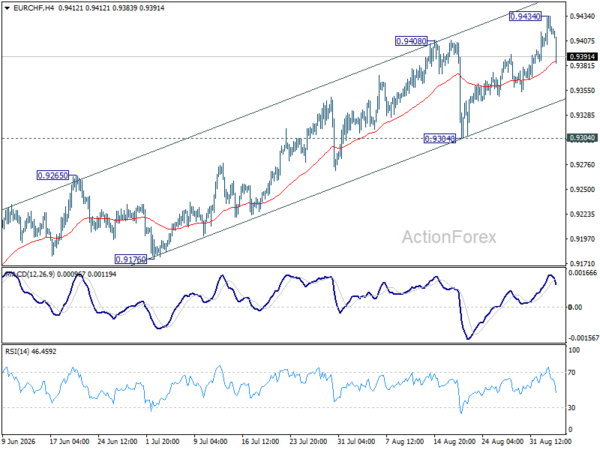Click the 14 Aug 20:00 time marker
The height and width of the screenshot is (450, 600).
[454, 441]
